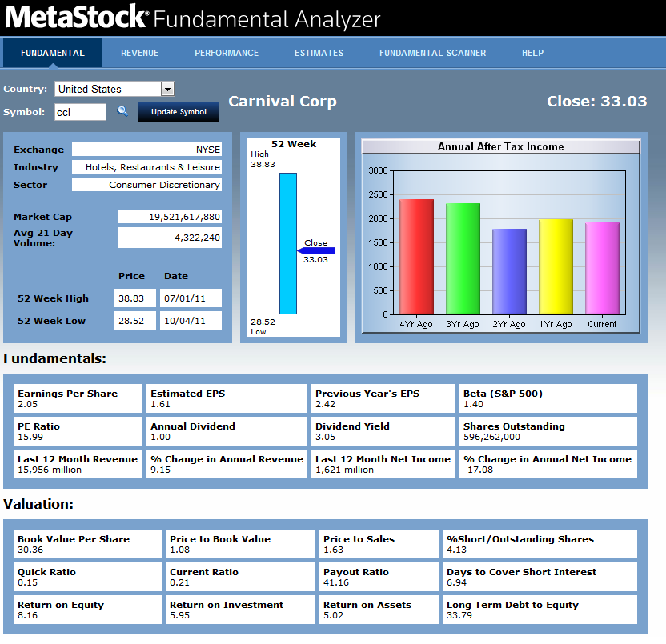The height and width of the screenshot is (644, 666).
Task: Click the Return on Equity cell
Action: tap(87, 610)
